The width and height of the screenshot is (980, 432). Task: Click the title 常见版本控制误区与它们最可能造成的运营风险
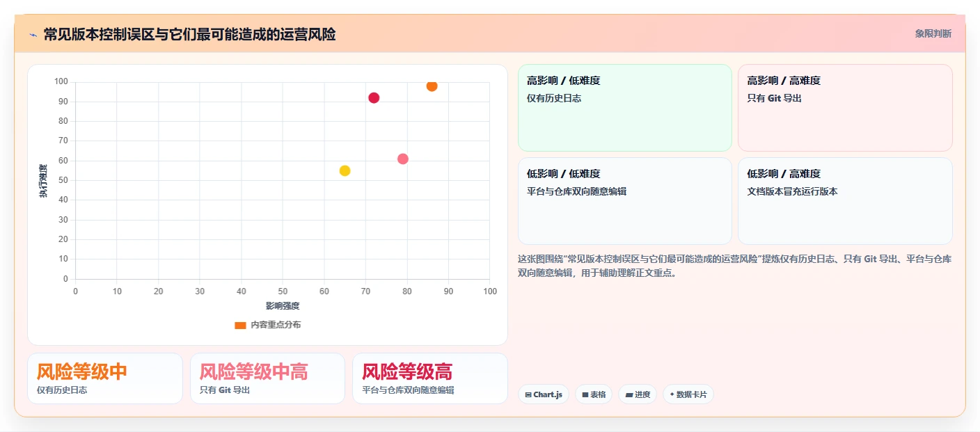point(189,34)
